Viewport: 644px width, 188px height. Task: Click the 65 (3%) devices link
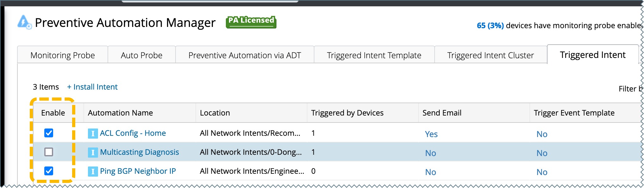point(490,26)
